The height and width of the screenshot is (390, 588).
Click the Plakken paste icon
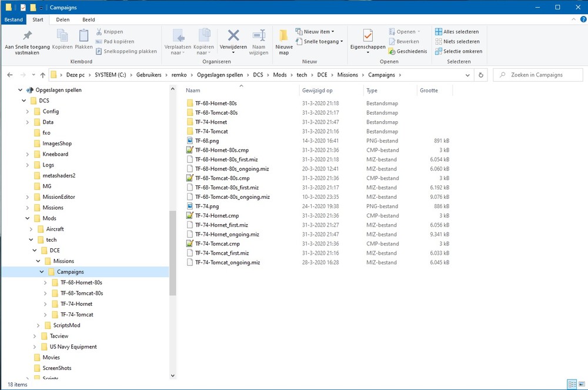tap(83, 39)
